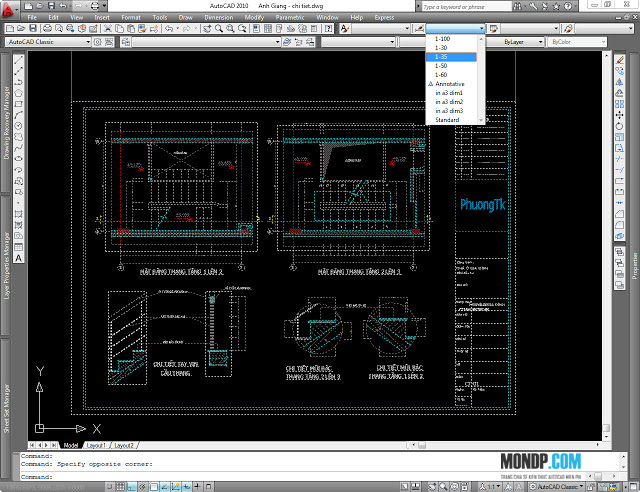
Task: Toggle Object Snap in the status bar
Action: coord(153,487)
